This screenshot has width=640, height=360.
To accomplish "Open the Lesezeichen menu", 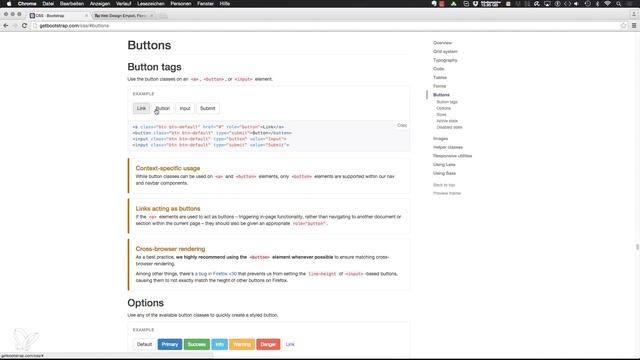I will coord(151,4).
